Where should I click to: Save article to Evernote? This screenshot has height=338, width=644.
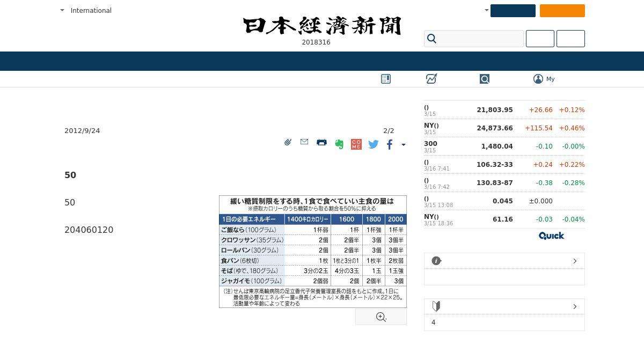click(x=339, y=144)
